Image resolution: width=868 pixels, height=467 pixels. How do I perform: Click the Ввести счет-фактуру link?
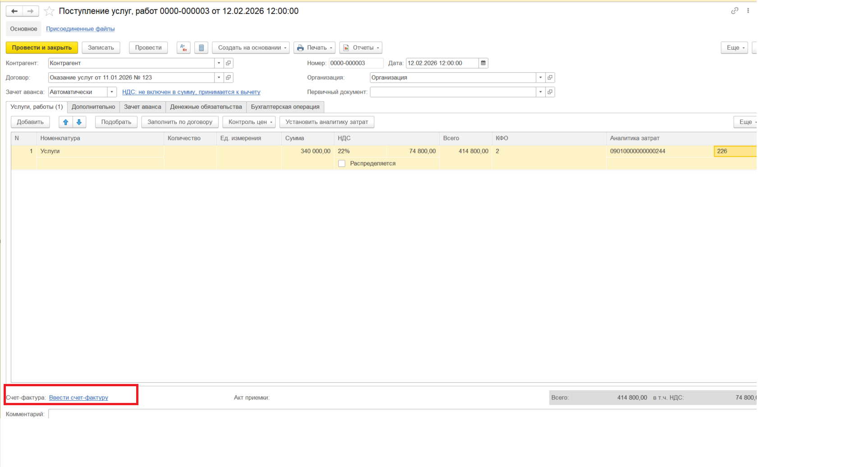pyautogui.click(x=78, y=398)
